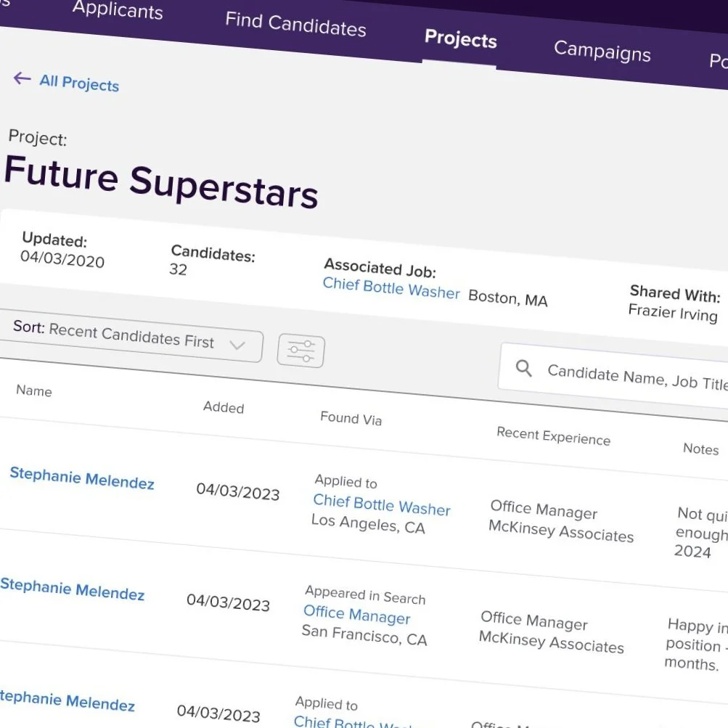Click the back arrow next to All Projects

coord(22,78)
